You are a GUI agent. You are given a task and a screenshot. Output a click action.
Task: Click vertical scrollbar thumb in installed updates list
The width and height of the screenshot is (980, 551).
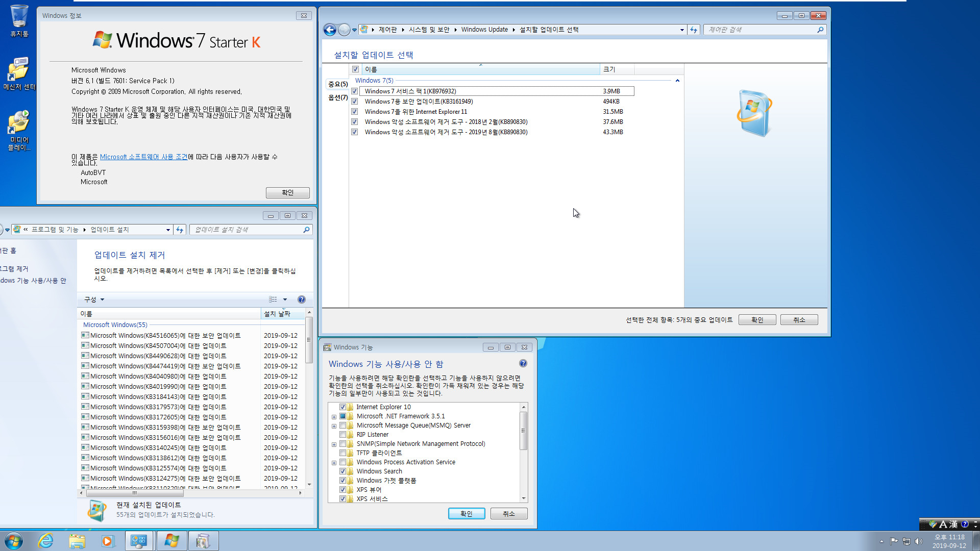(309, 340)
